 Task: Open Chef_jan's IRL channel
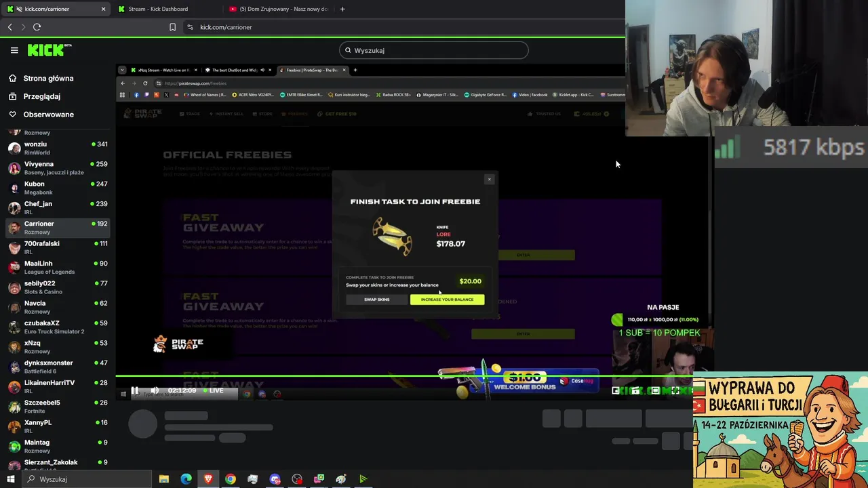point(58,207)
